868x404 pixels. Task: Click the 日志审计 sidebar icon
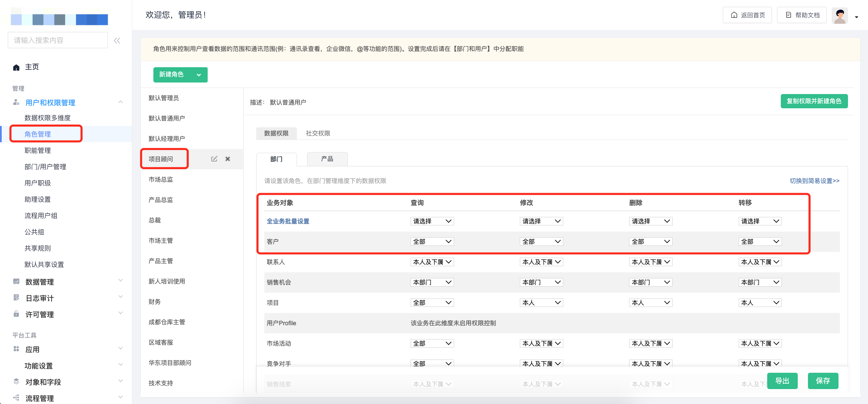[16, 298]
